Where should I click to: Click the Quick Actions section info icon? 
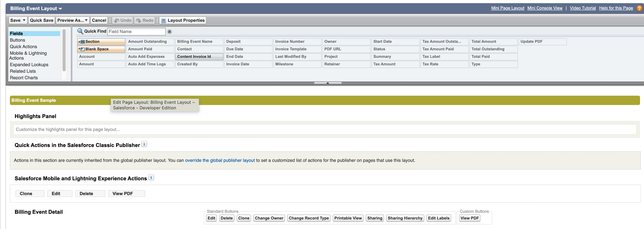tap(144, 144)
